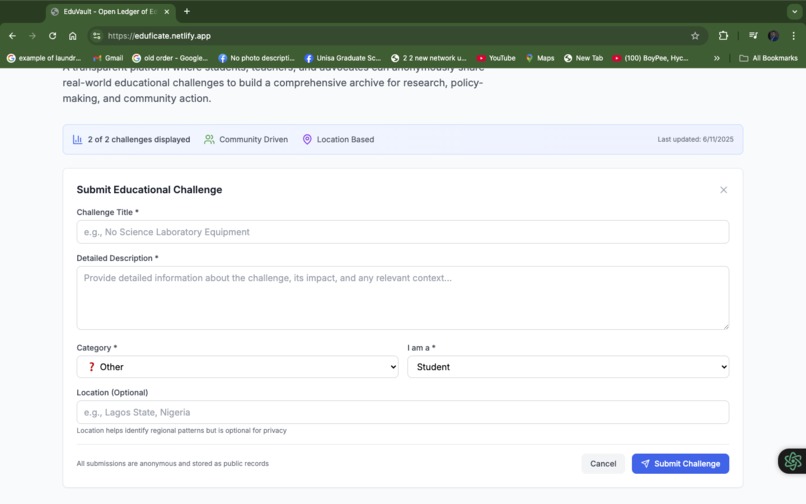Open the 'I am a' Student dropdown
Viewport: 806px width, 504px height.
pos(568,367)
